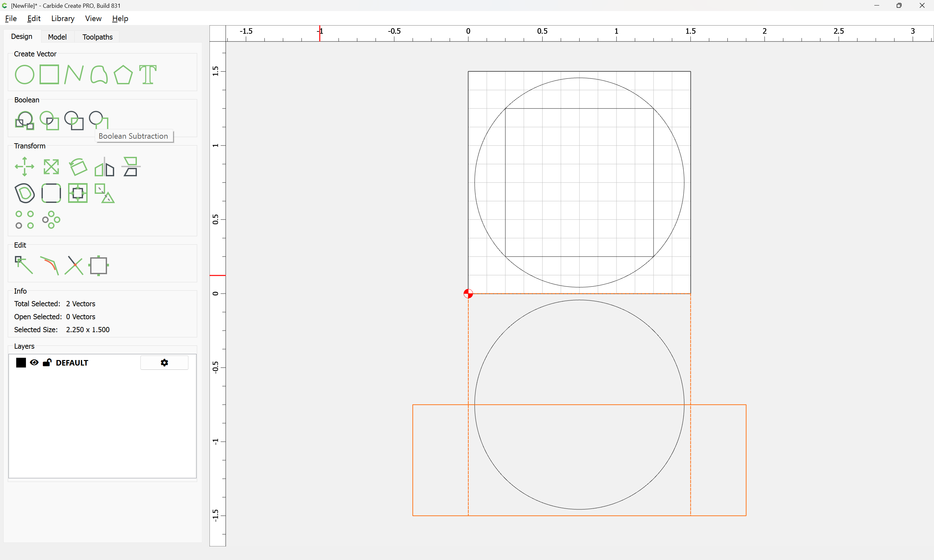Select the Create Circle tool

click(x=24, y=74)
